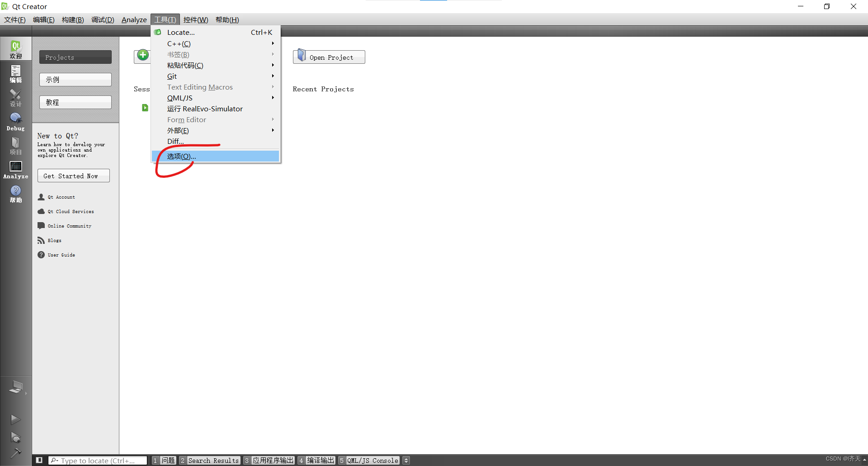Image resolution: width=868 pixels, height=466 pixels.
Task: Click the Qt Account person icon
Action: (x=41, y=197)
